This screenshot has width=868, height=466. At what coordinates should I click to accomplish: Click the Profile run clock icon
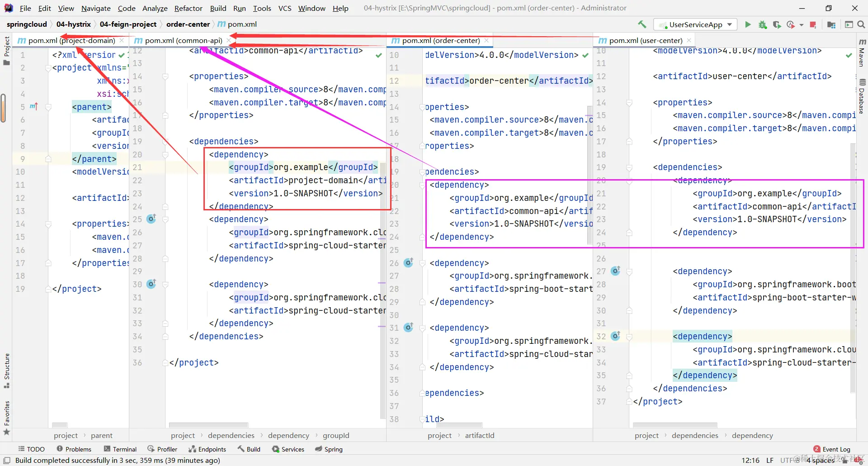point(791,24)
